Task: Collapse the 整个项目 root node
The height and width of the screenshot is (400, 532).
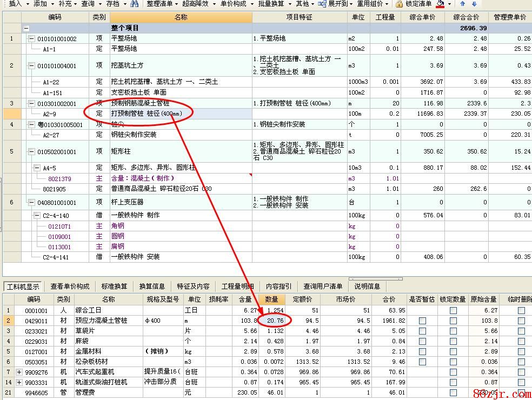Action: (x=26, y=28)
